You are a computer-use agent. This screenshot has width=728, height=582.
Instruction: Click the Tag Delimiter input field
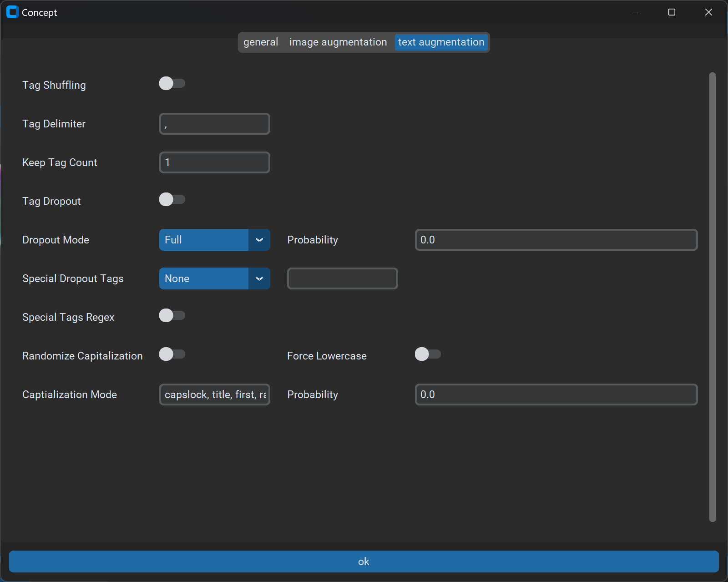pyautogui.click(x=215, y=124)
